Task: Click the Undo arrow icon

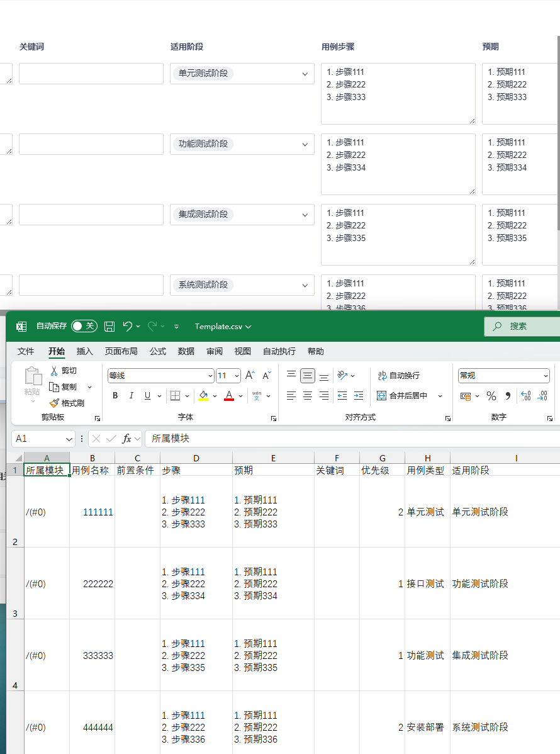Action: (127, 327)
